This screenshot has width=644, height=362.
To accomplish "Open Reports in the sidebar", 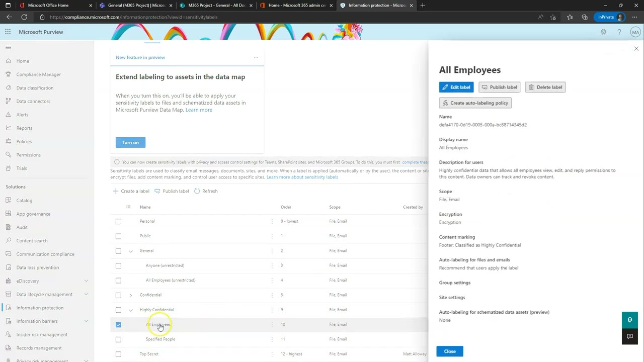I will [24, 128].
